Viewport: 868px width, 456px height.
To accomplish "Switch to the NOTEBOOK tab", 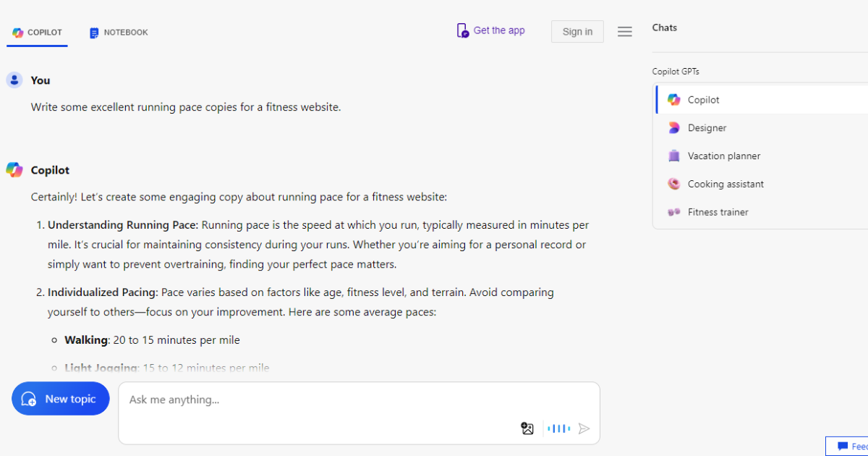I will pyautogui.click(x=119, y=33).
